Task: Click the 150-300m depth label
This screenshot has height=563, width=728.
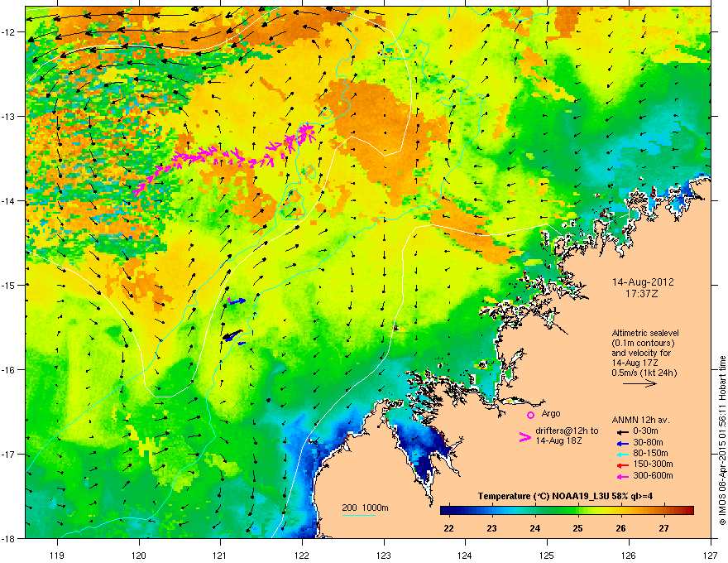Action: point(653,464)
